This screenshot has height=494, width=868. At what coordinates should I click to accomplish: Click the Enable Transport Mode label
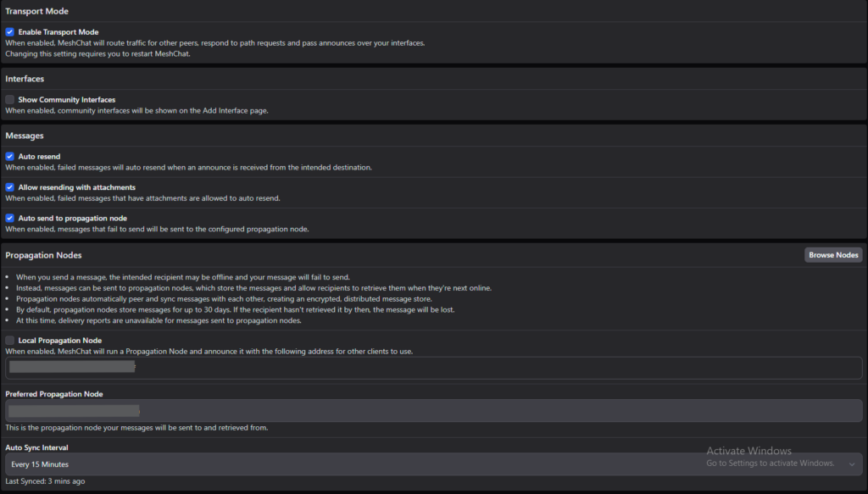tap(58, 32)
